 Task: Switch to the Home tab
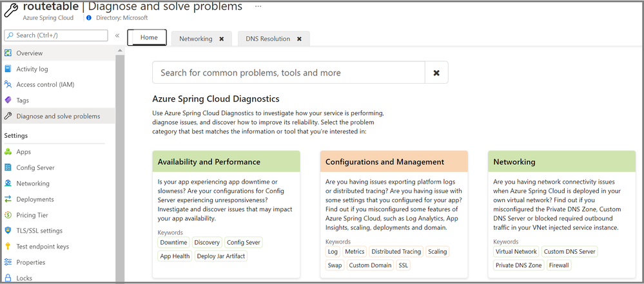coord(147,37)
